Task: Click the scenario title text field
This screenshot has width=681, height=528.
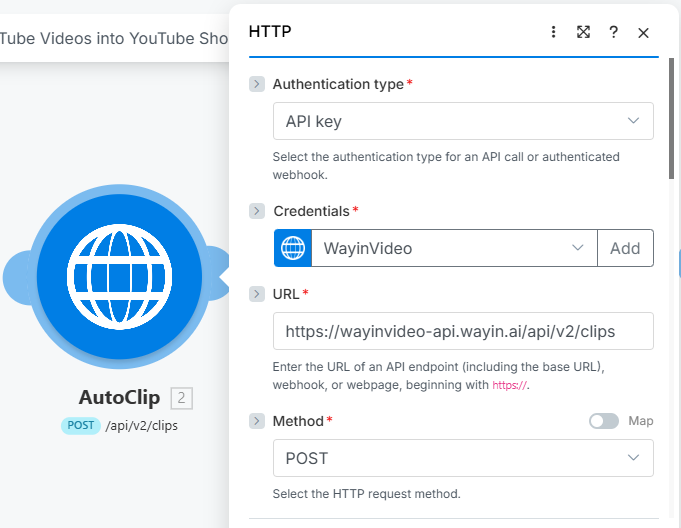Action: click(x=114, y=38)
